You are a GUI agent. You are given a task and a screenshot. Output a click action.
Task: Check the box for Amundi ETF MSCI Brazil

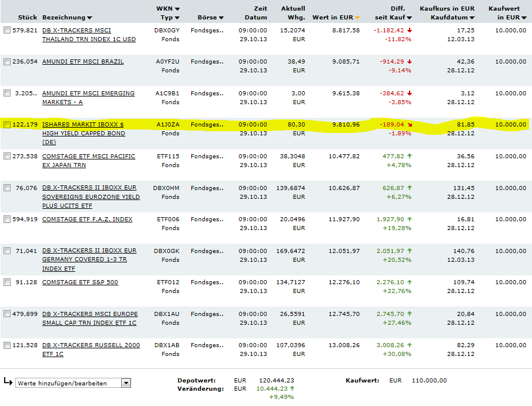(7, 62)
